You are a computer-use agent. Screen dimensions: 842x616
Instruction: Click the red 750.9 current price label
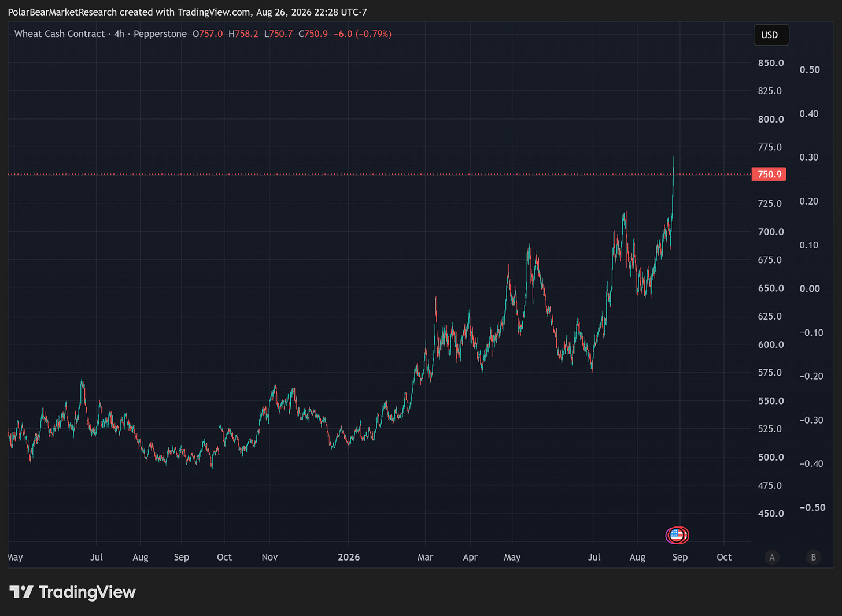pos(769,174)
